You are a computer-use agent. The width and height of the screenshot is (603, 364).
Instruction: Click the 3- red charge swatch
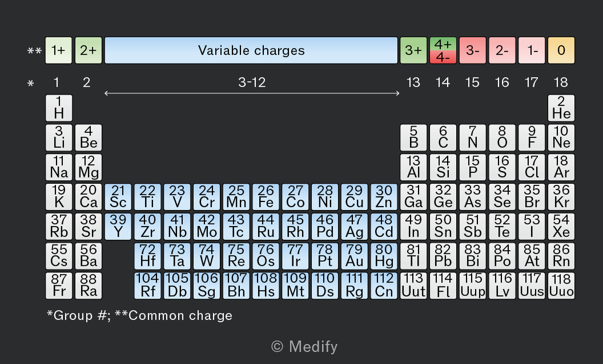[x=473, y=50]
